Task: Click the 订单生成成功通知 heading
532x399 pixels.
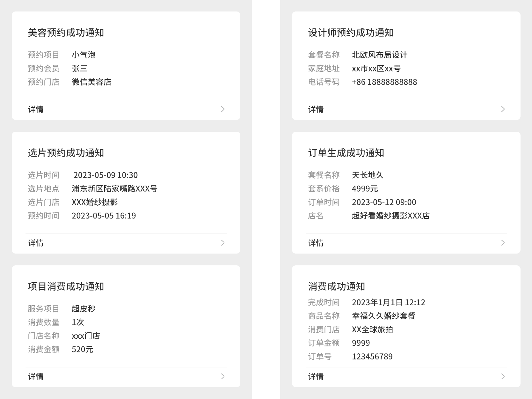Action: [346, 153]
